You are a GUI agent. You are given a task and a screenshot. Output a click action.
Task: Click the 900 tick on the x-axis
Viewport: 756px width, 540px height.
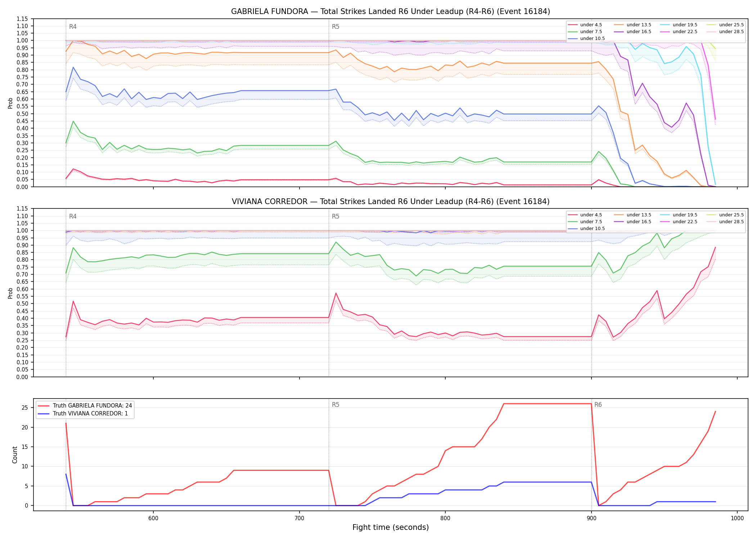591,518
